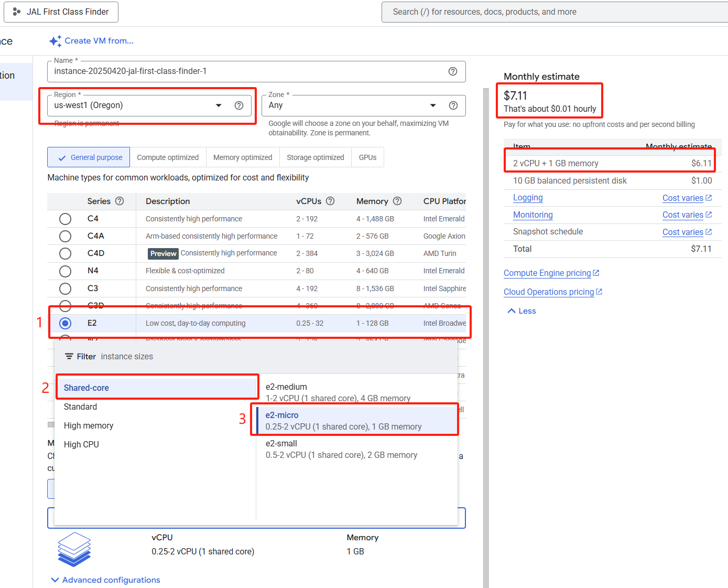Click the Zone help question mark icon
This screenshot has height=588, width=728.
click(453, 105)
